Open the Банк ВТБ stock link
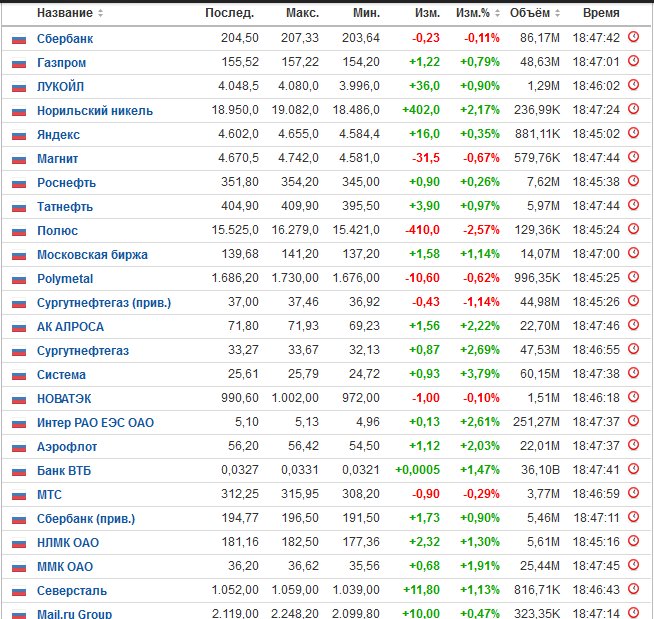 [x=64, y=471]
